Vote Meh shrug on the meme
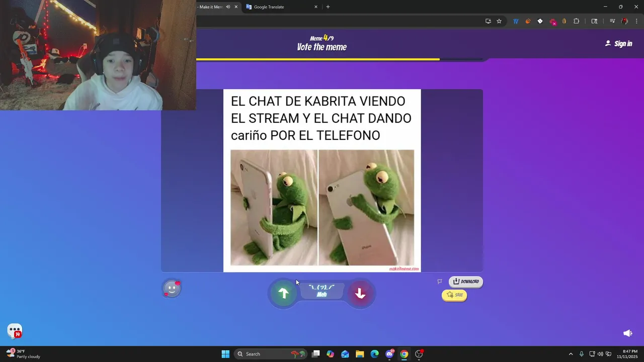Screen dimensions: 644x362 point(321,291)
